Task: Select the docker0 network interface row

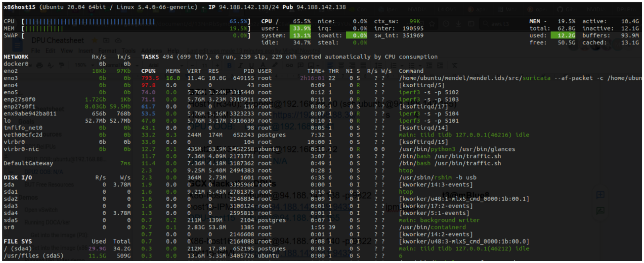Action: click(67, 64)
